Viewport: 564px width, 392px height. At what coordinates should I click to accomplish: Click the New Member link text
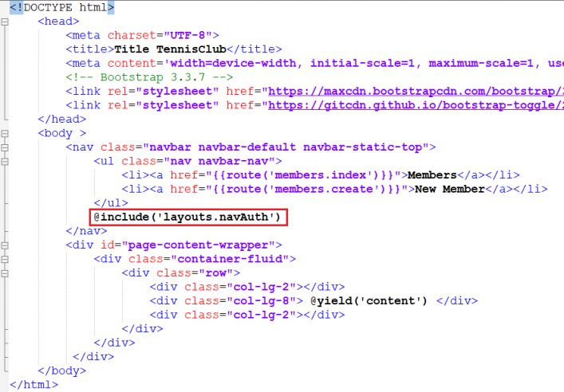[449, 189]
